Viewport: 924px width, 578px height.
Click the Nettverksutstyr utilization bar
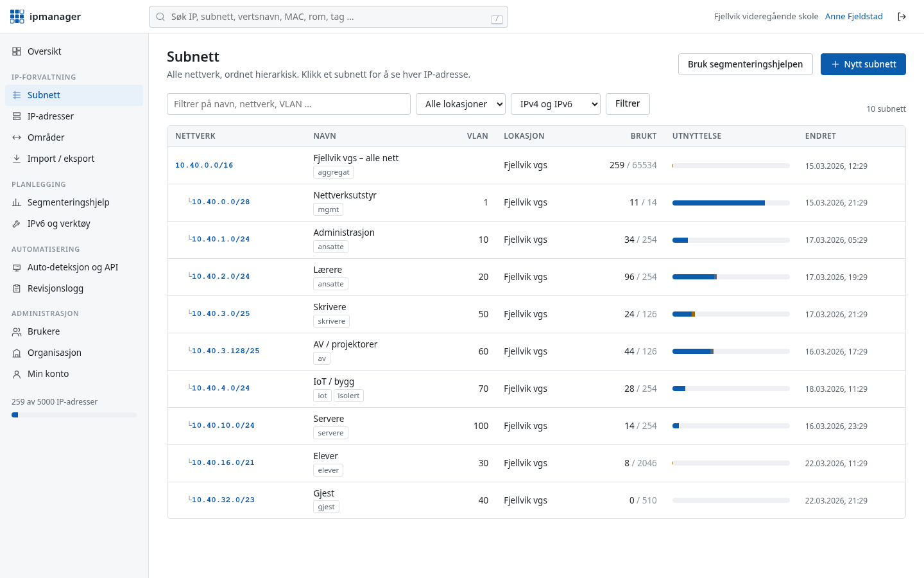click(x=731, y=203)
